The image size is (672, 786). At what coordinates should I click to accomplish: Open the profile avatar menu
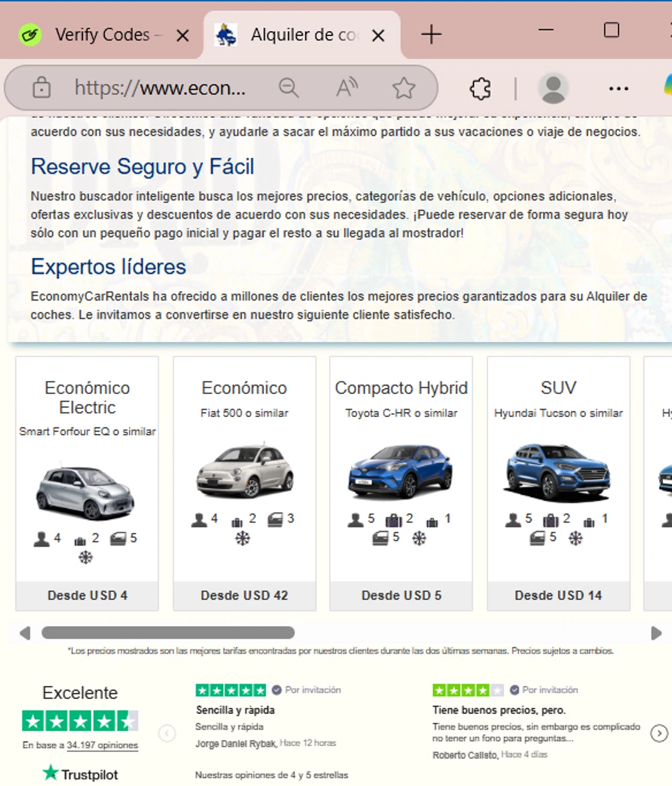553,88
